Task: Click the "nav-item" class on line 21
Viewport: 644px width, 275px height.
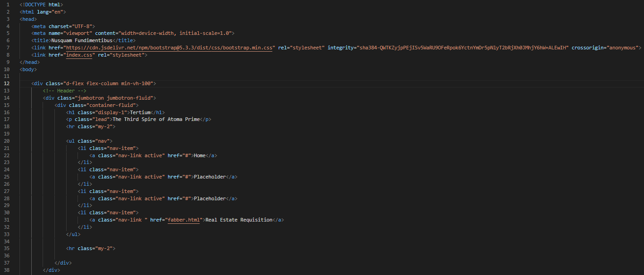Action: pyautogui.click(x=121, y=148)
